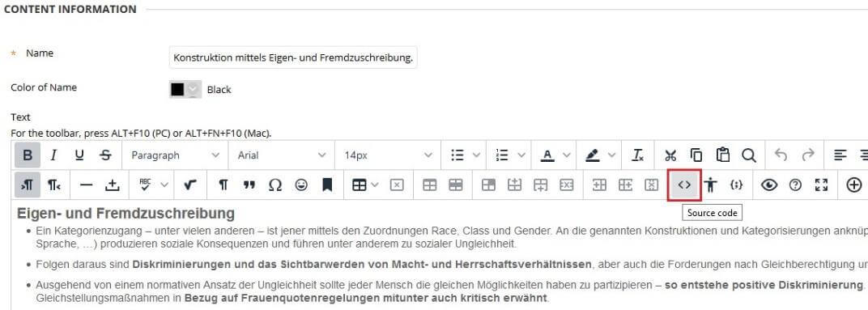Insert an emoticon
The image size is (868, 310).
[x=301, y=185]
